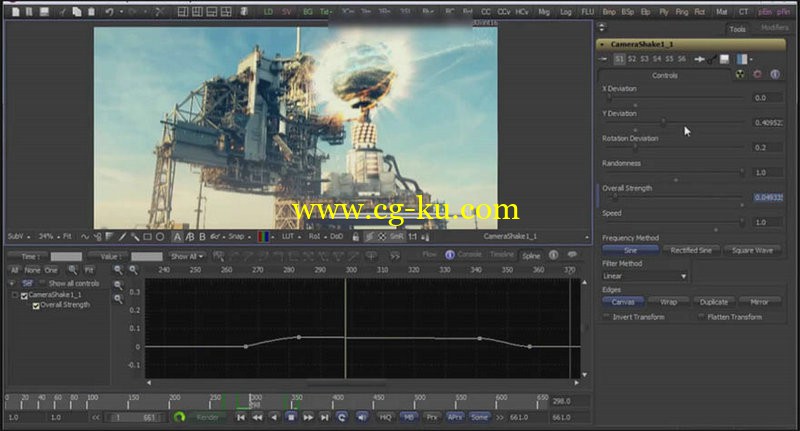Viewport: 800px width, 431px height.
Task: Click the Copy icon in top toolbar
Action: (x=77, y=11)
